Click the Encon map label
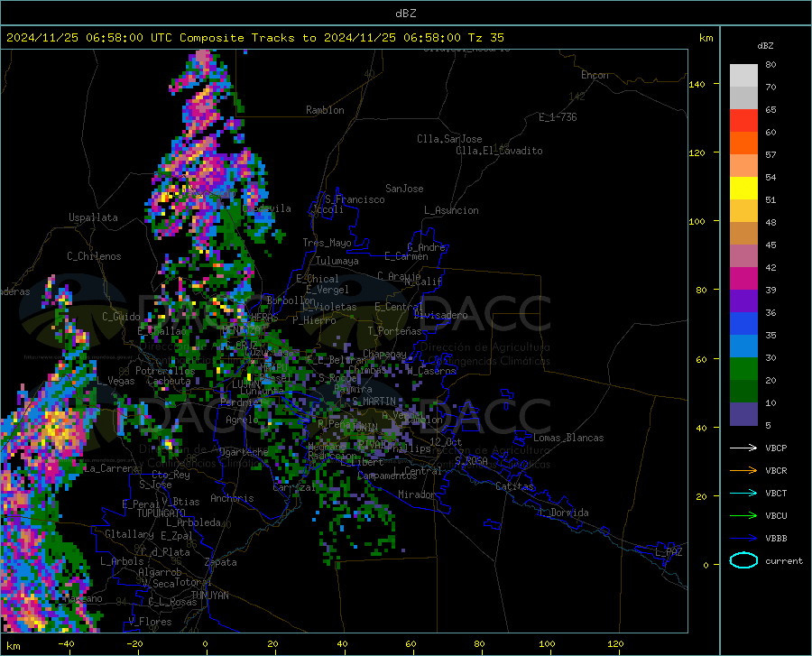The height and width of the screenshot is (656, 812). pos(595,75)
